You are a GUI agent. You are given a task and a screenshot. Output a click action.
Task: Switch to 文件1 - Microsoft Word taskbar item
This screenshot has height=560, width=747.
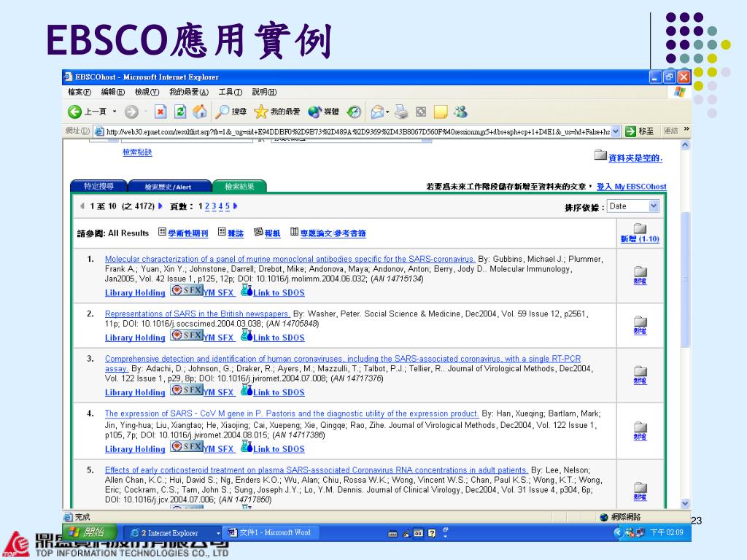271,532
